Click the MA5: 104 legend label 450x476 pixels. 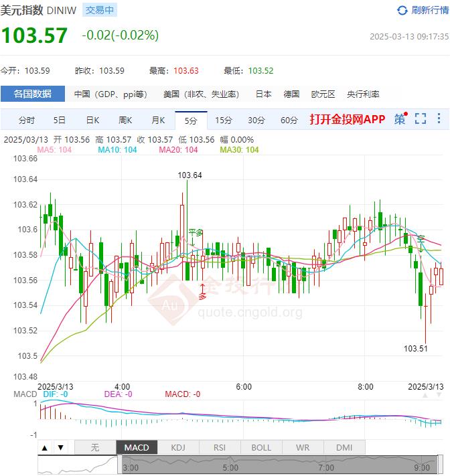54,150
